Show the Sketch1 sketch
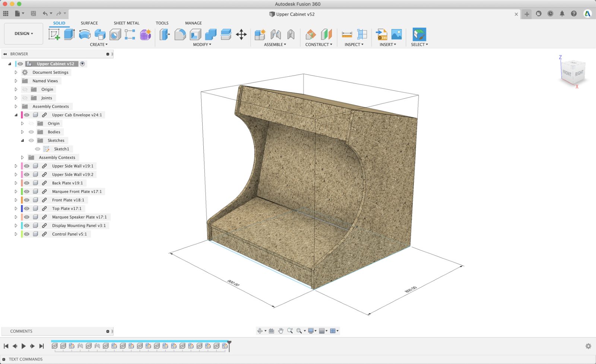This screenshot has height=364, width=596. (38, 149)
